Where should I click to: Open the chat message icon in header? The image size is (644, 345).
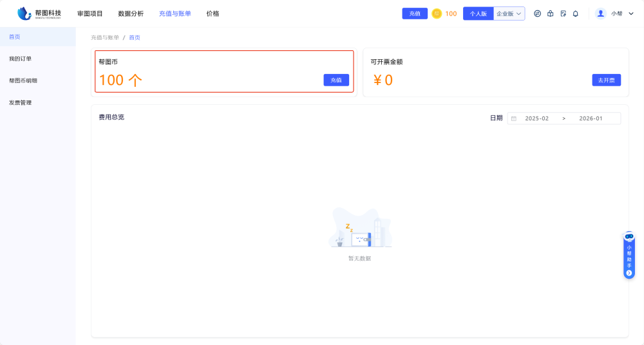(x=537, y=14)
